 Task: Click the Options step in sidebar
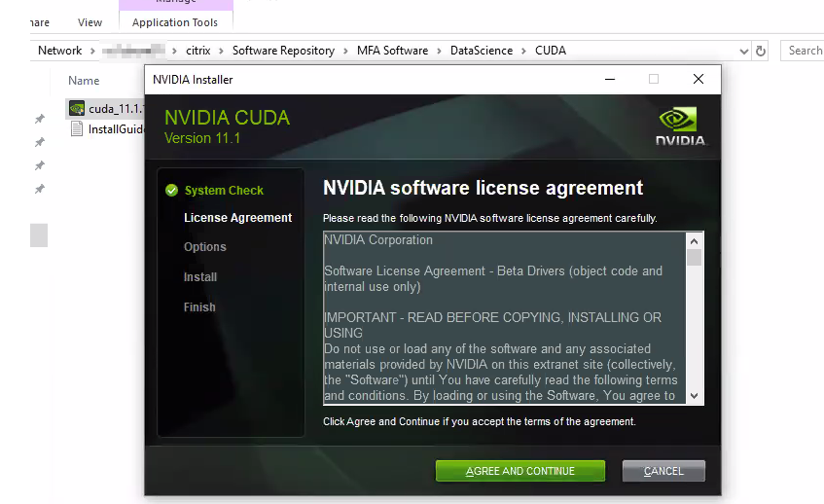(205, 246)
